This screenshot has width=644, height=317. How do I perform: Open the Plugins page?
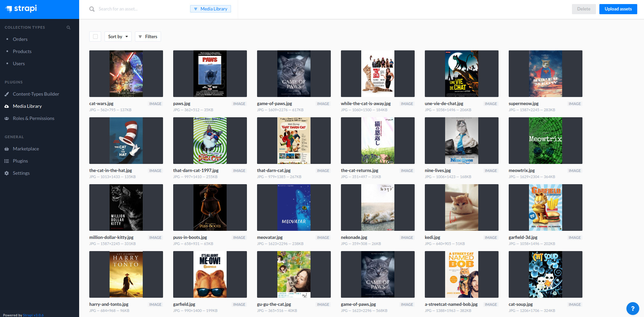(20, 161)
